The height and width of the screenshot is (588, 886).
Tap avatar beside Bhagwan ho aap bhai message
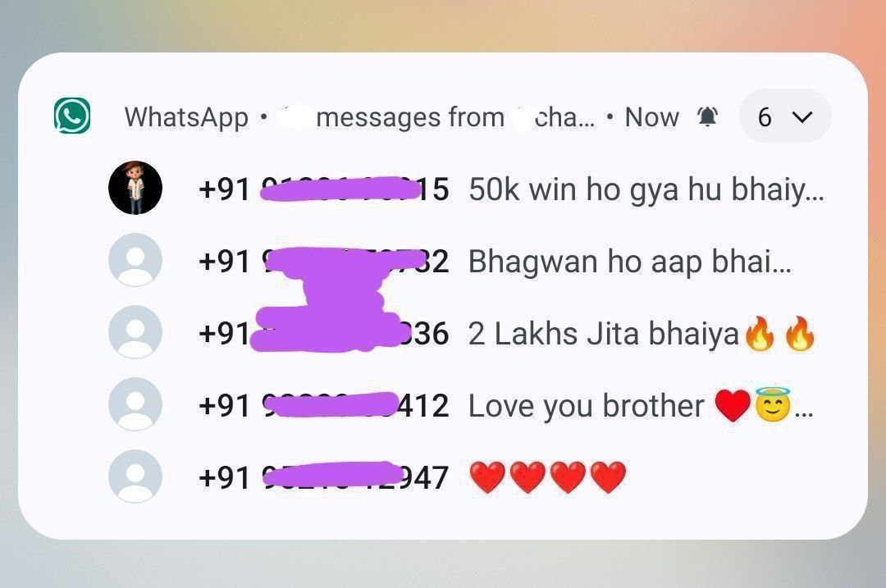(x=135, y=260)
